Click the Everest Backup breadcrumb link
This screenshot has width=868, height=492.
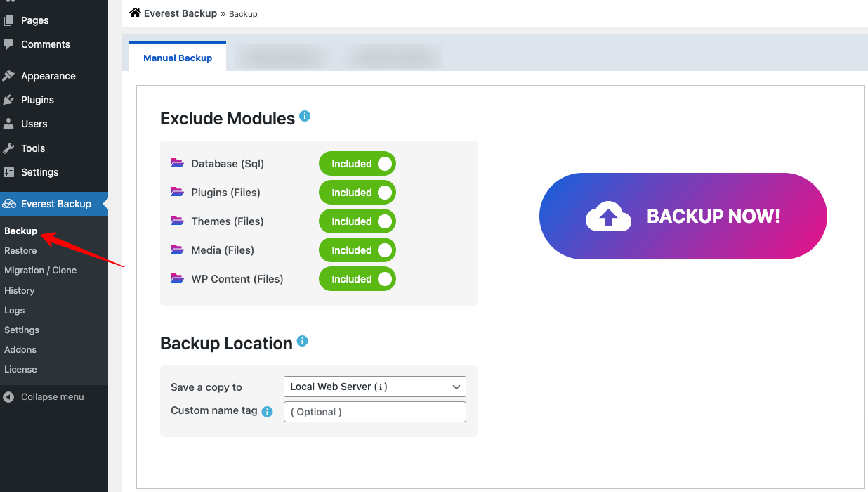(180, 13)
